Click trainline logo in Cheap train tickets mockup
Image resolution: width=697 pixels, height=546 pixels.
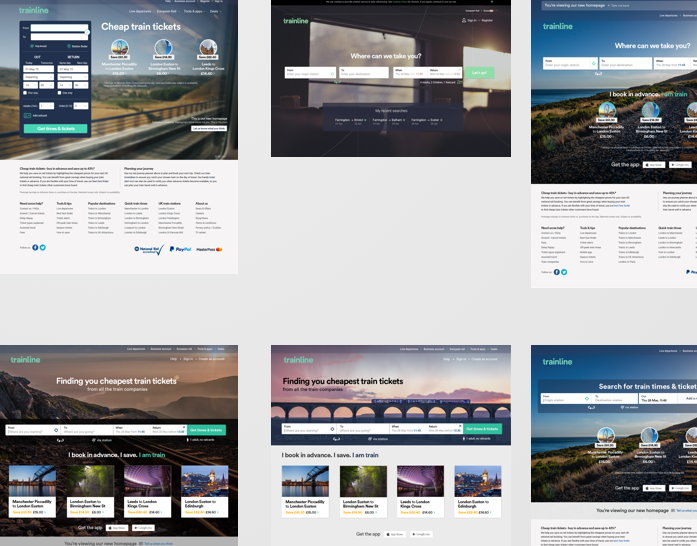[x=33, y=10]
